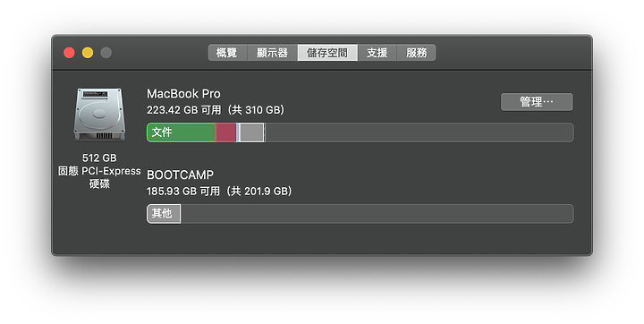Click the thin blue storage segment

pyautogui.click(x=238, y=132)
